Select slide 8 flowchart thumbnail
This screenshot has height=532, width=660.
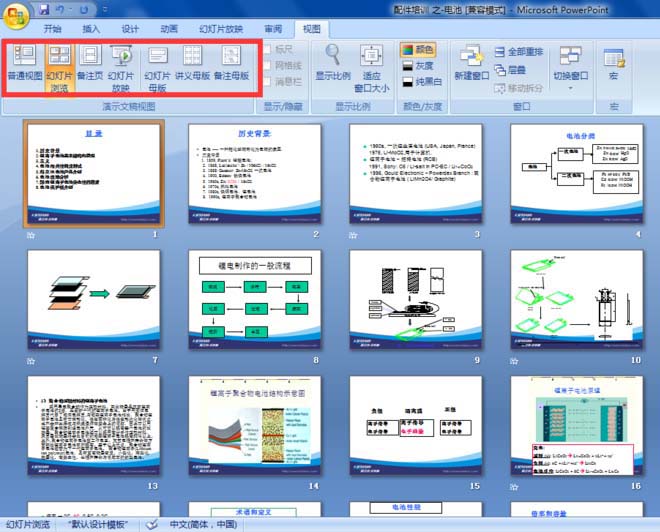(255, 300)
